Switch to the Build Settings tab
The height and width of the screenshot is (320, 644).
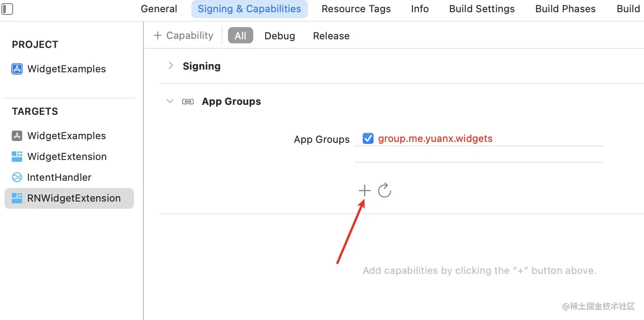click(x=481, y=9)
